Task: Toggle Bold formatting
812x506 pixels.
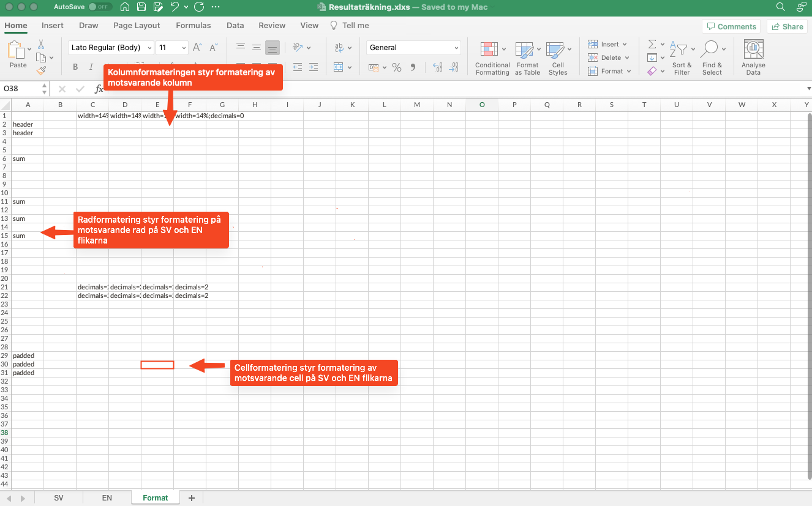Action: pyautogui.click(x=75, y=68)
